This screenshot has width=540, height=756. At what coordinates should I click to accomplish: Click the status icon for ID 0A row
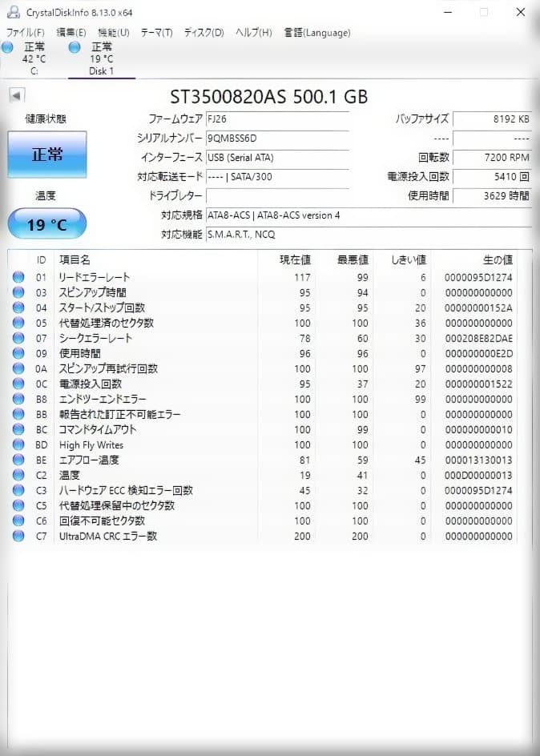(x=18, y=368)
